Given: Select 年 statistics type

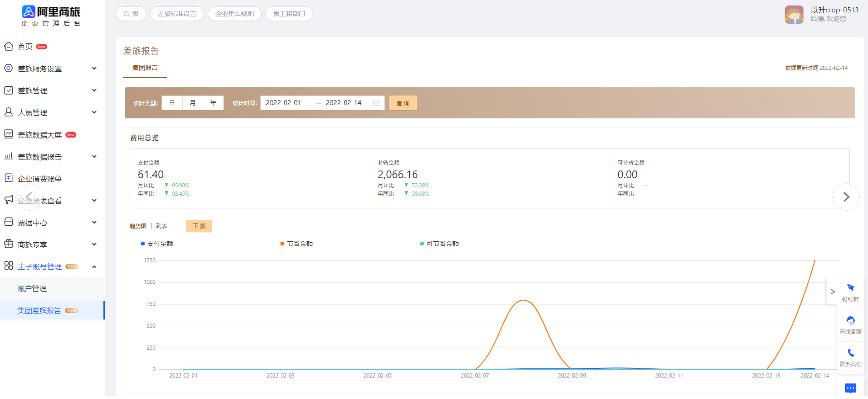Looking at the screenshot, I should [x=213, y=103].
